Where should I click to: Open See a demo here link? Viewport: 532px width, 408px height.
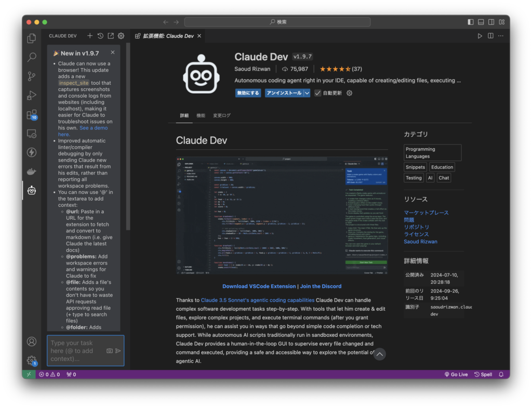(x=83, y=131)
